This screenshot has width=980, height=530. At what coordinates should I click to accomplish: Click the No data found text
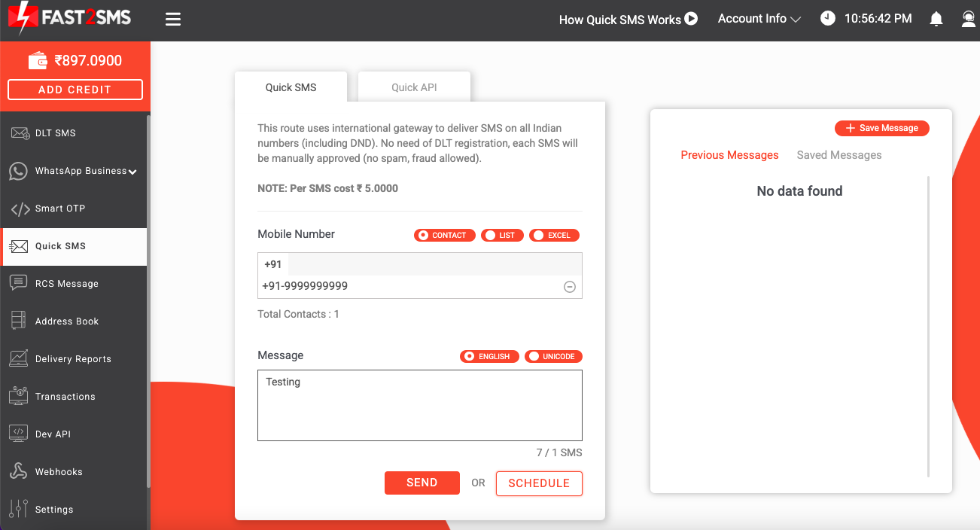(799, 191)
